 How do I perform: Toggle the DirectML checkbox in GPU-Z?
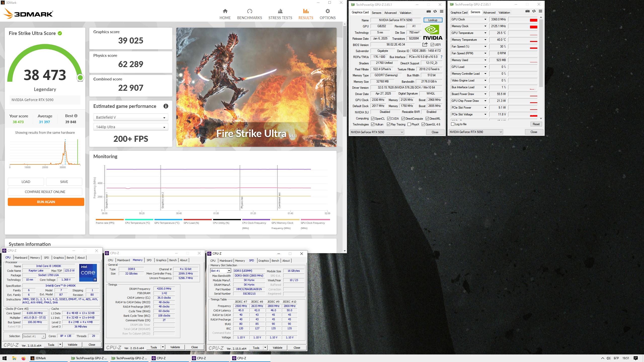[427, 119]
